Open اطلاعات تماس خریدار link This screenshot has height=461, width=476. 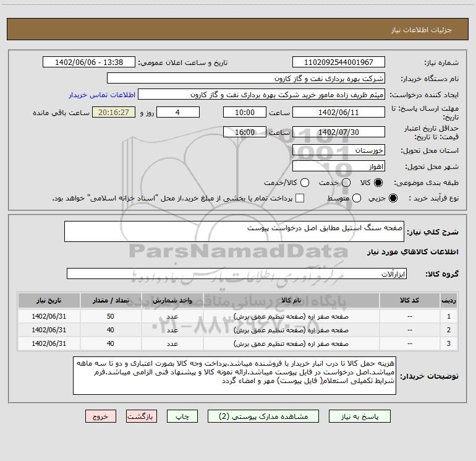click(x=102, y=95)
